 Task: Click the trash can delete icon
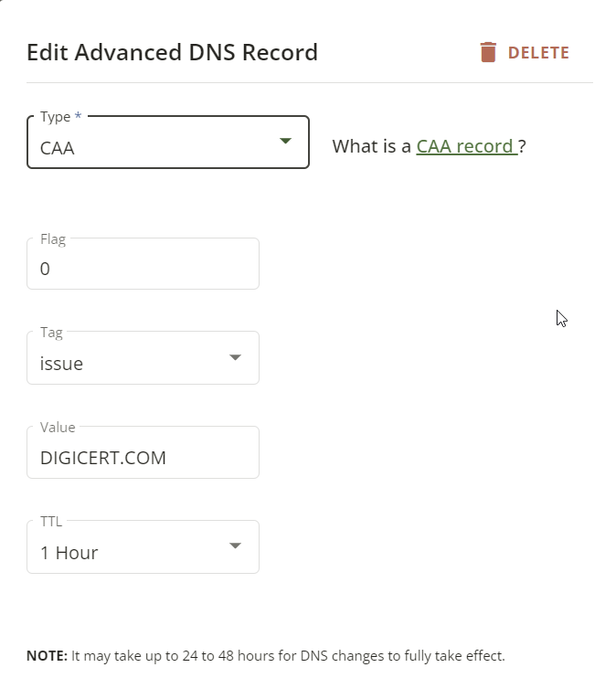(x=488, y=52)
